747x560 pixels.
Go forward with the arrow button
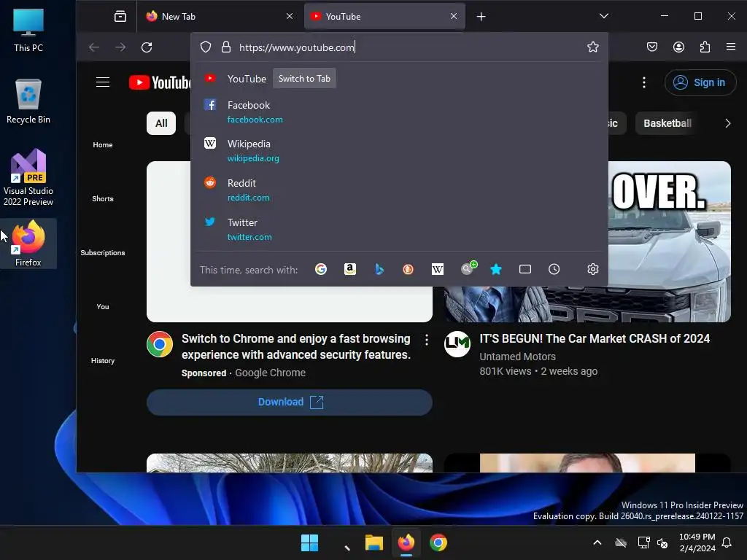pos(120,47)
